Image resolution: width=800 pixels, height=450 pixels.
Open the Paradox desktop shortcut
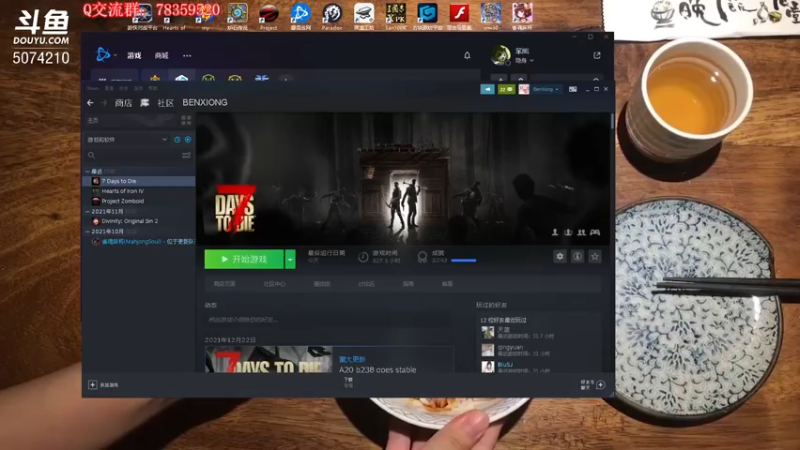[332, 16]
